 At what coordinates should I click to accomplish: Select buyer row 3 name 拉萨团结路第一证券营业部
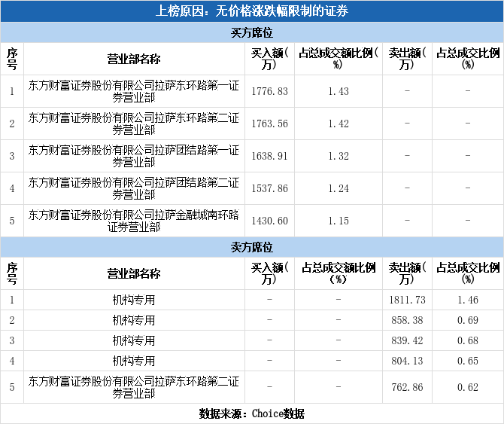(134, 156)
